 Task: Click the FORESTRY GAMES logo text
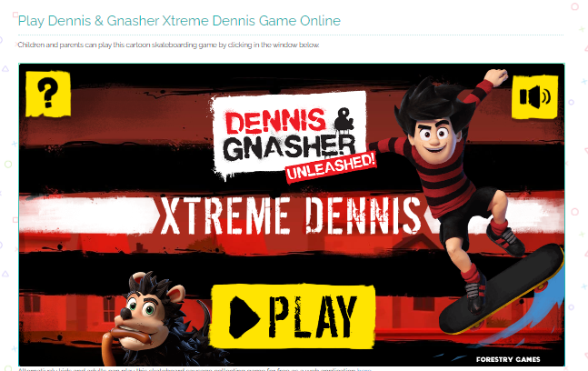click(508, 359)
